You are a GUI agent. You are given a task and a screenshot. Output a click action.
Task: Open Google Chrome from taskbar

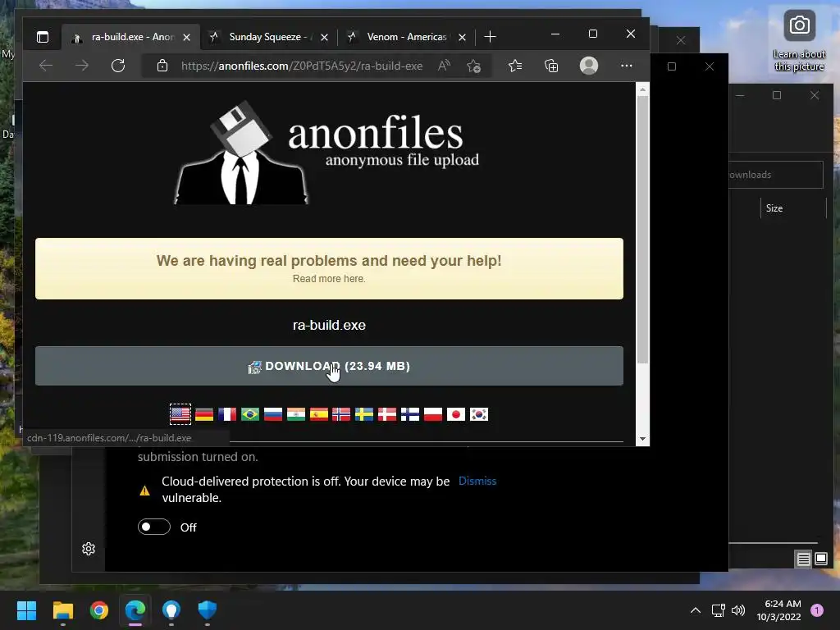pyautogui.click(x=99, y=610)
